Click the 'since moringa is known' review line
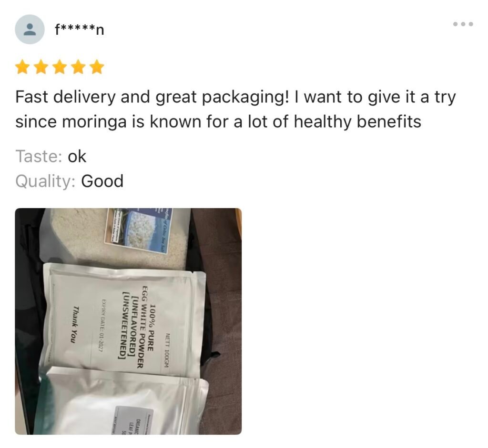Viewport: 488px width, 448px height. pyautogui.click(x=218, y=121)
